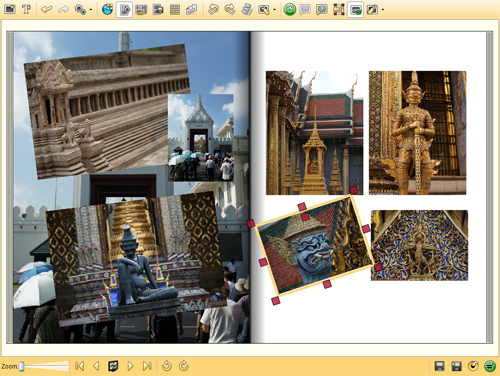Click the top-left corner handle of selected photo

251,223
